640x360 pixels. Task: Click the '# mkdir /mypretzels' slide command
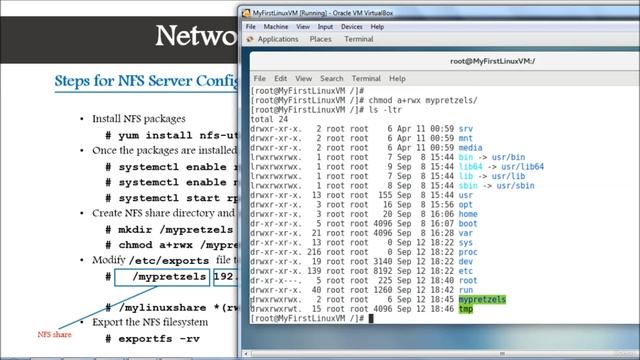(169, 230)
